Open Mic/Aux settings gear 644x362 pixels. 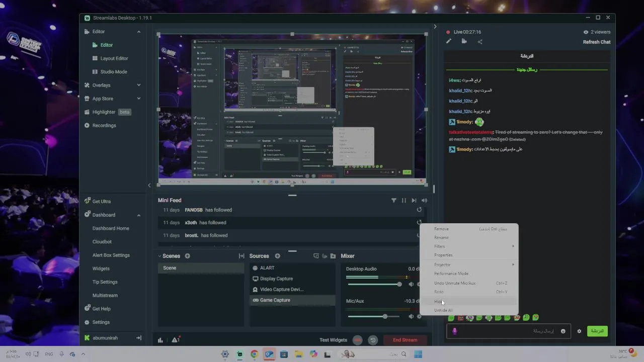419,317
